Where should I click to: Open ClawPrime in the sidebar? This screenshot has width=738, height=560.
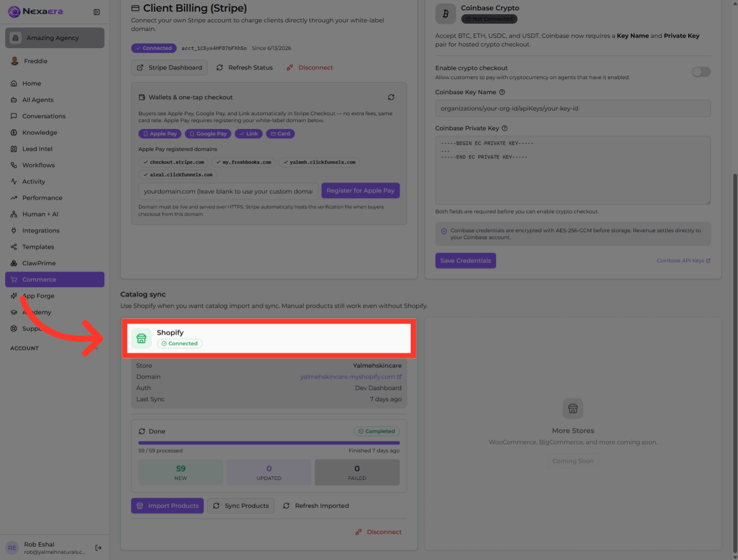click(x=55, y=263)
